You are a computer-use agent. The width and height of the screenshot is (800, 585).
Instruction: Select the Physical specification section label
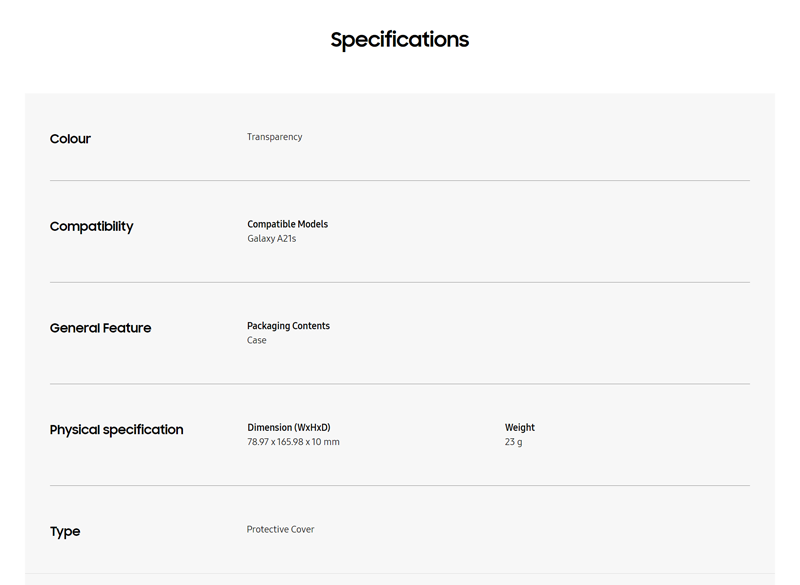coord(116,430)
